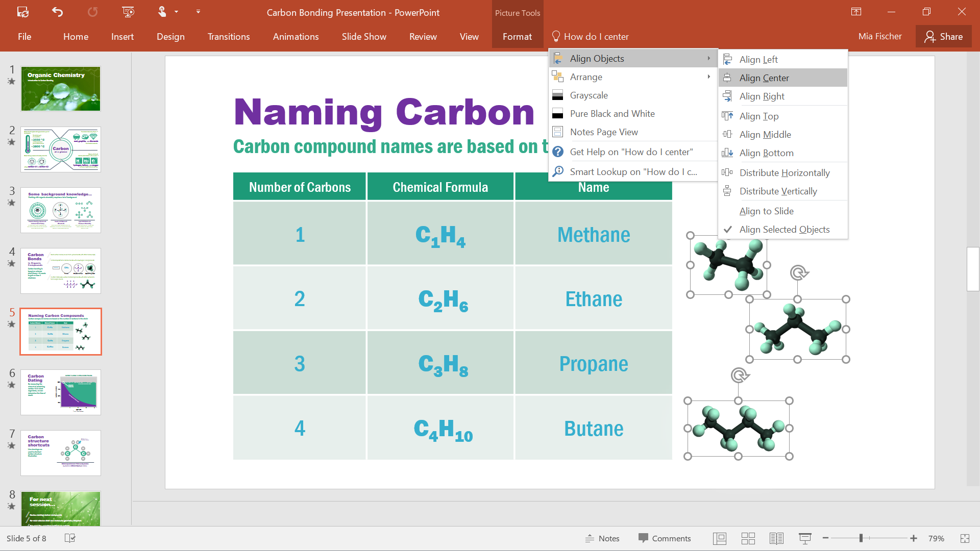Click the Share button
The width and height of the screenshot is (980, 551).
pyautogui.click(x=943, y=37)
